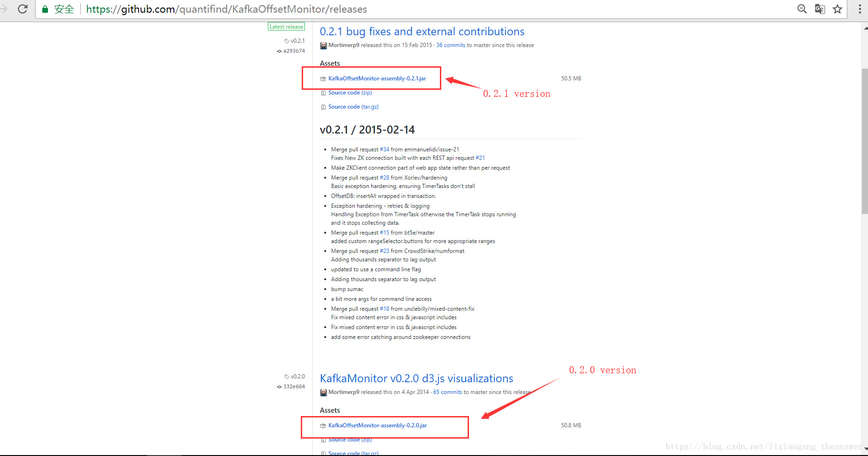Image resolution: width=868 pixels, height=456 pixels.
Task: Click the commit icon beside a293b74
Action: 279,51
